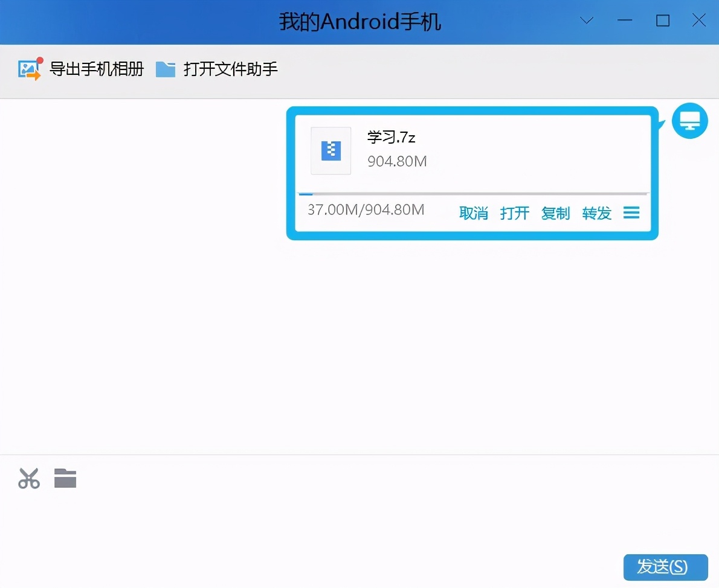The width and height of the screenshot is (719, 588).
Task: Select the 导出手机相册 toolbar item
Action: pyautogui.click(x=97, y=69)
